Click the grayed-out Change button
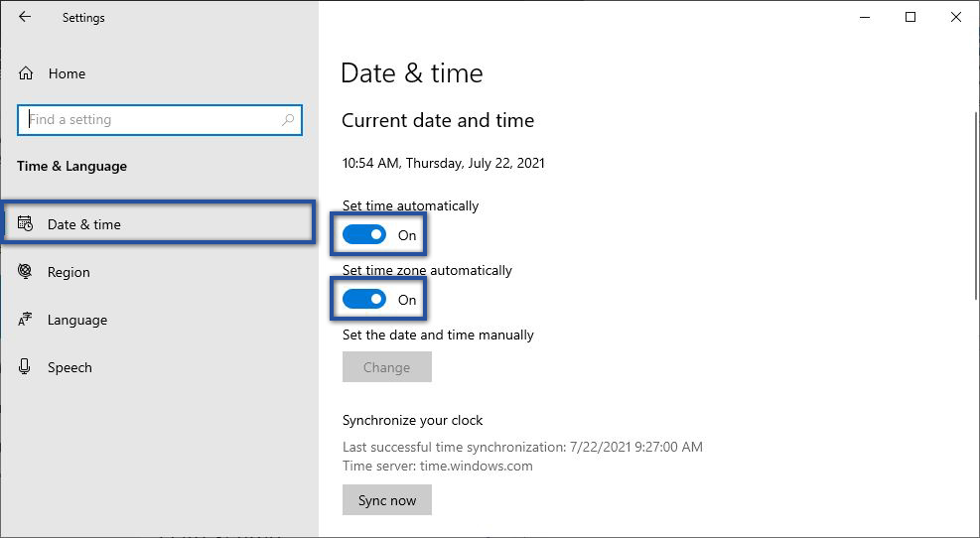This screenshot has height=538, width=980. 386,367
